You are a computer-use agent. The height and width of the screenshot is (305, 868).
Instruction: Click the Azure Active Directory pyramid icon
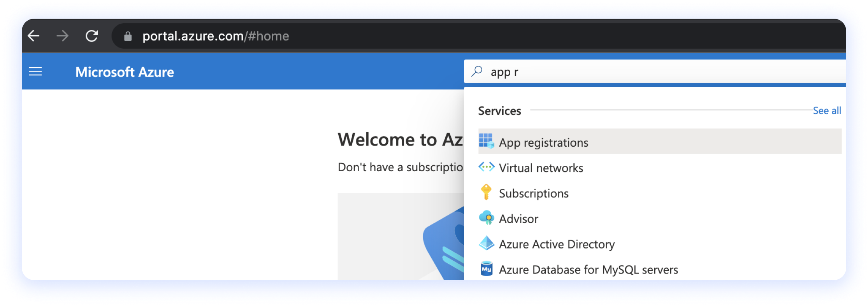pos(486,244)
